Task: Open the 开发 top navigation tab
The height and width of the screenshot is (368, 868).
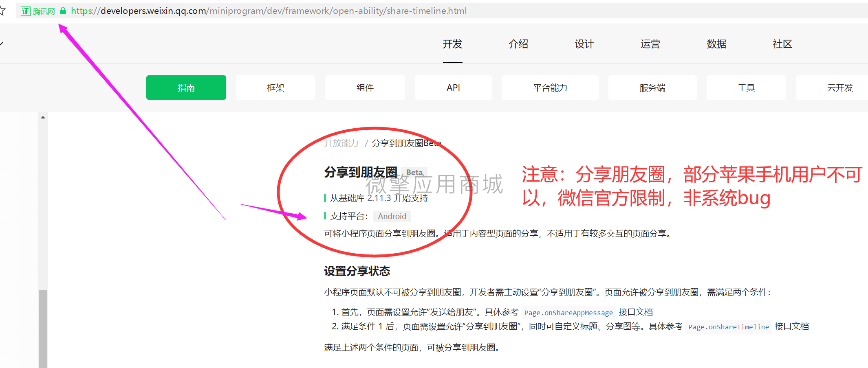Action: pyautogui.click(x=452, y=44)
